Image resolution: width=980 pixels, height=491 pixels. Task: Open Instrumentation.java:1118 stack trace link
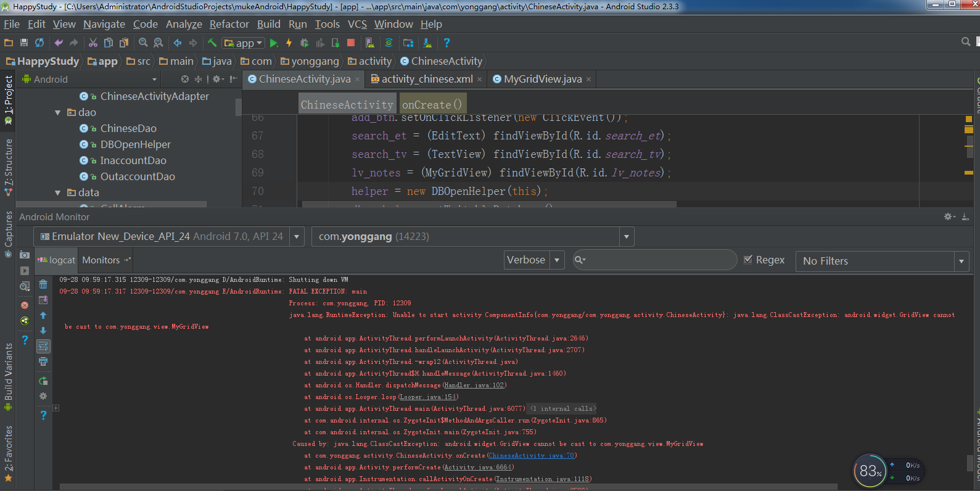542,479
